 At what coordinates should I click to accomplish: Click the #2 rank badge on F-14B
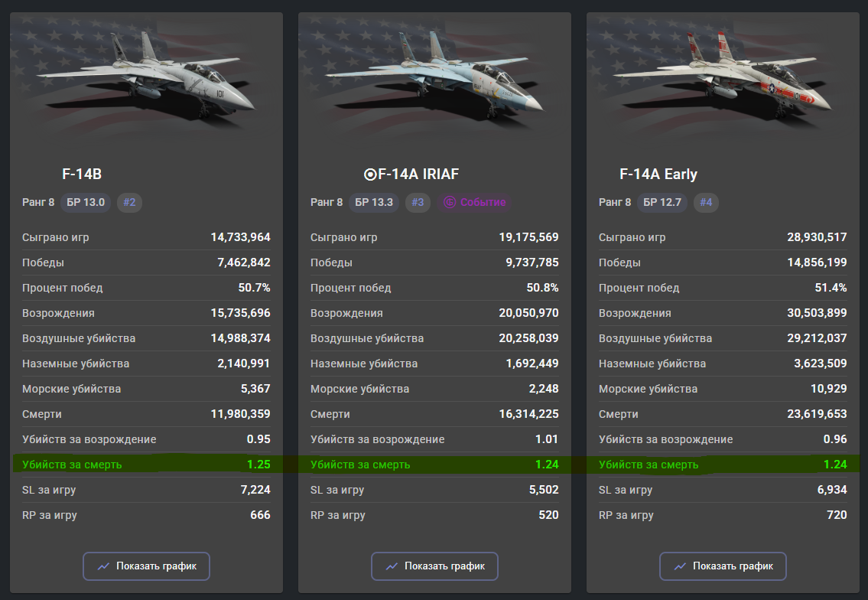point(129,202)
